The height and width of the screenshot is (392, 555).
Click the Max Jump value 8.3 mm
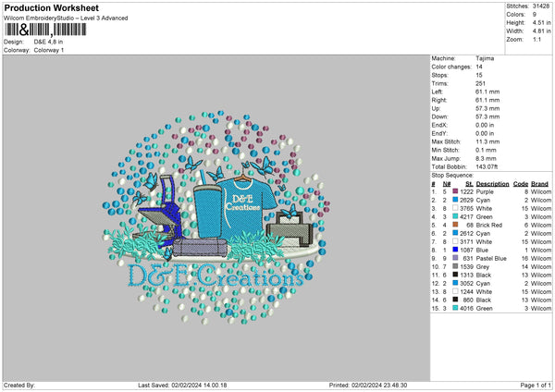486,158
